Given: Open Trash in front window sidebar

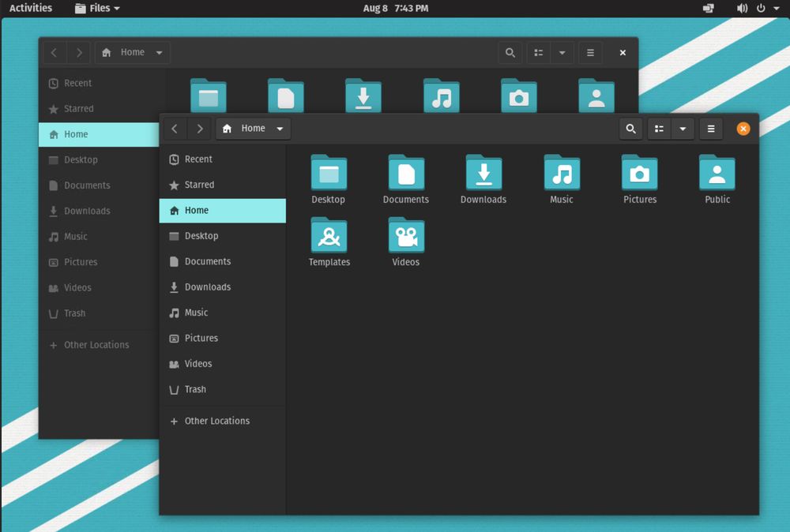Looking at the screenshot, I should (223, 390).
